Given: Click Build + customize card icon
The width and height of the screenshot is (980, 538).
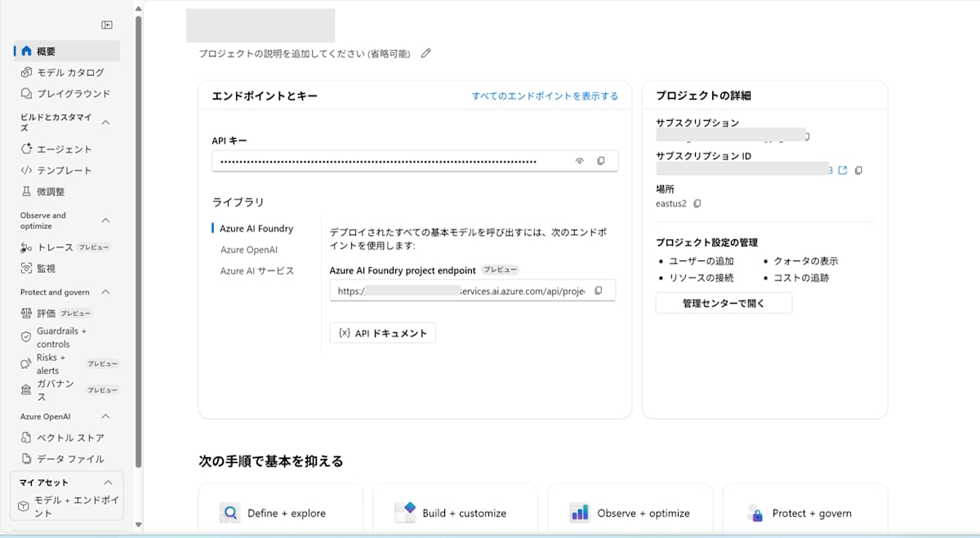Looking at the screenshot, I should [405, 513].
